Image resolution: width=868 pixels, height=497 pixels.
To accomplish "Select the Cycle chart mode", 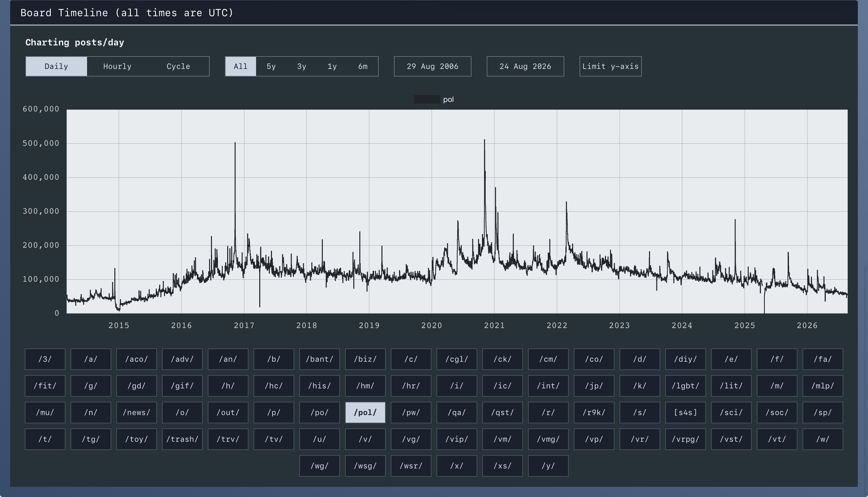I will [178, 66].
